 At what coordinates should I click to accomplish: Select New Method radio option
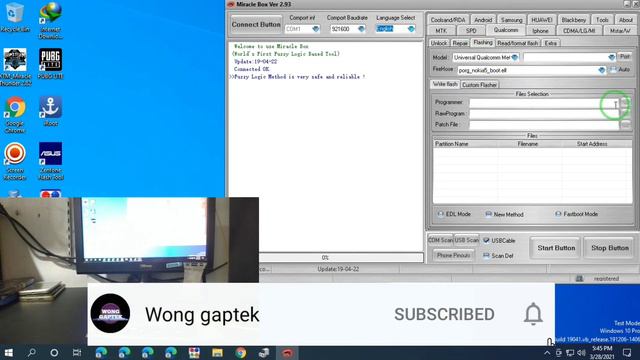[x=488, y=214]
